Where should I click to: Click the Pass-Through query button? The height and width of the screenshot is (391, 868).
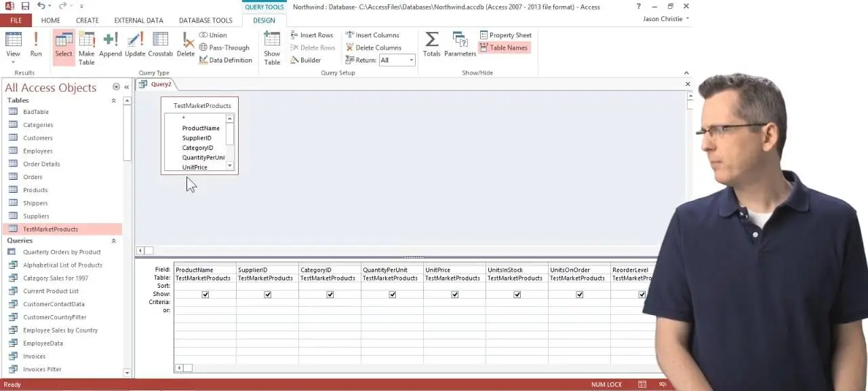pos(224,48)
